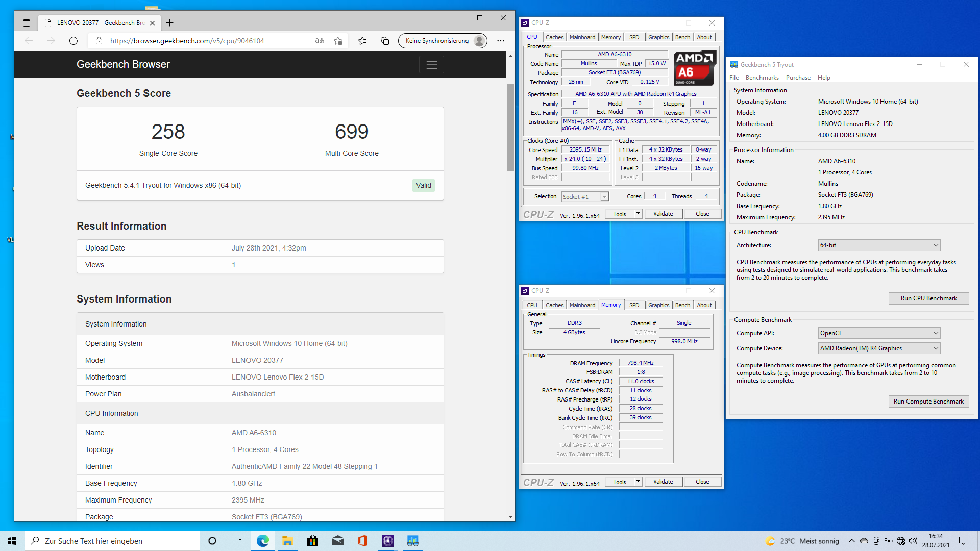Click Run Compute Benchmark button
This screenshot has width=980, height=551.
coord(928,402)
